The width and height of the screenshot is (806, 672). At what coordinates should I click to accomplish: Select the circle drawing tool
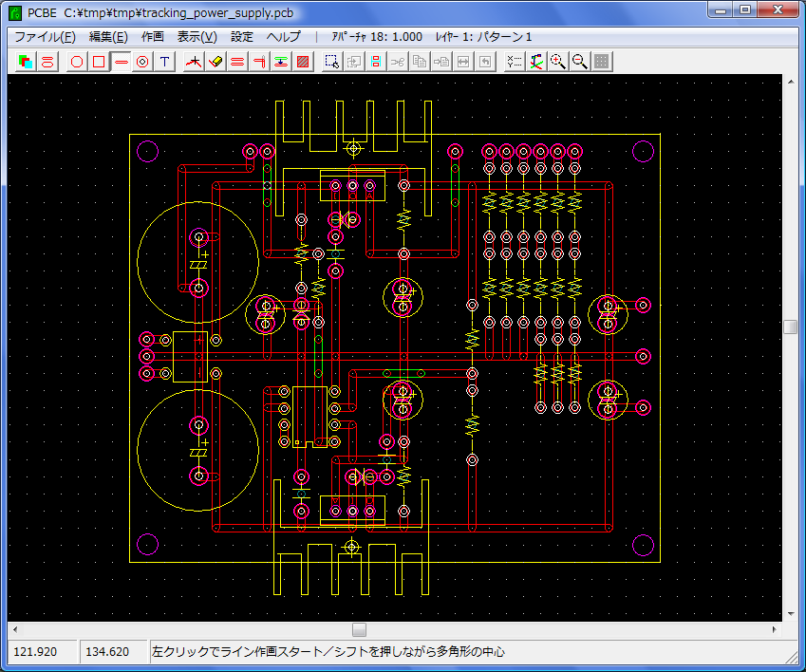pyautogui.click(x=77, y=62)
